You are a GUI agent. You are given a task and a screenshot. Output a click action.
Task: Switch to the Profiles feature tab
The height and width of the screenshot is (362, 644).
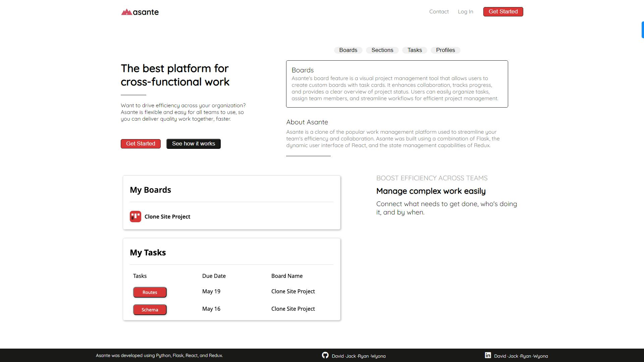click(445, 50)
